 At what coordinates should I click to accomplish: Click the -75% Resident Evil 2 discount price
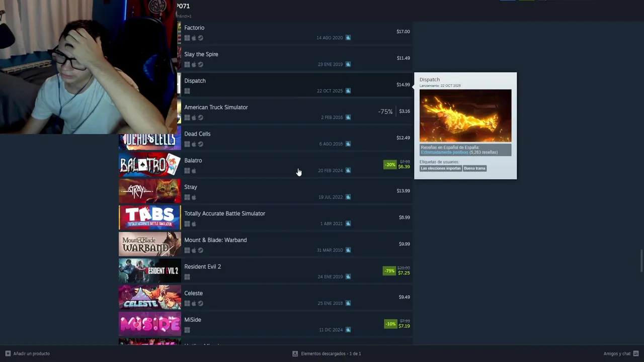pyautogui.click(x=397, y=270)
